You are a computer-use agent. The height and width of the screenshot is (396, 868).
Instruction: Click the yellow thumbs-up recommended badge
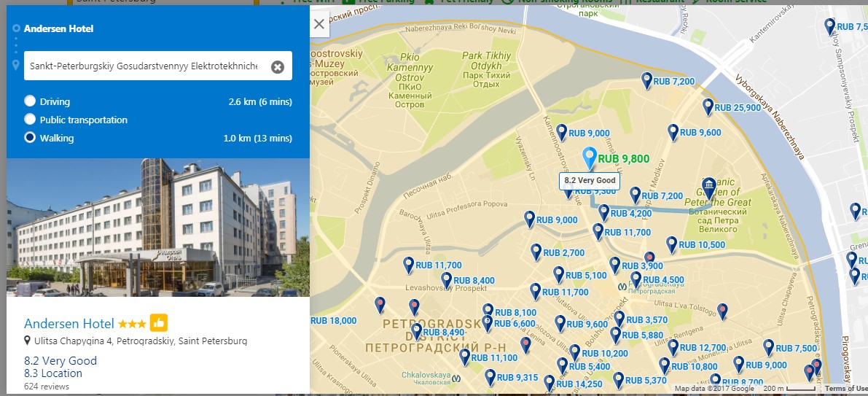coord(158,323)
